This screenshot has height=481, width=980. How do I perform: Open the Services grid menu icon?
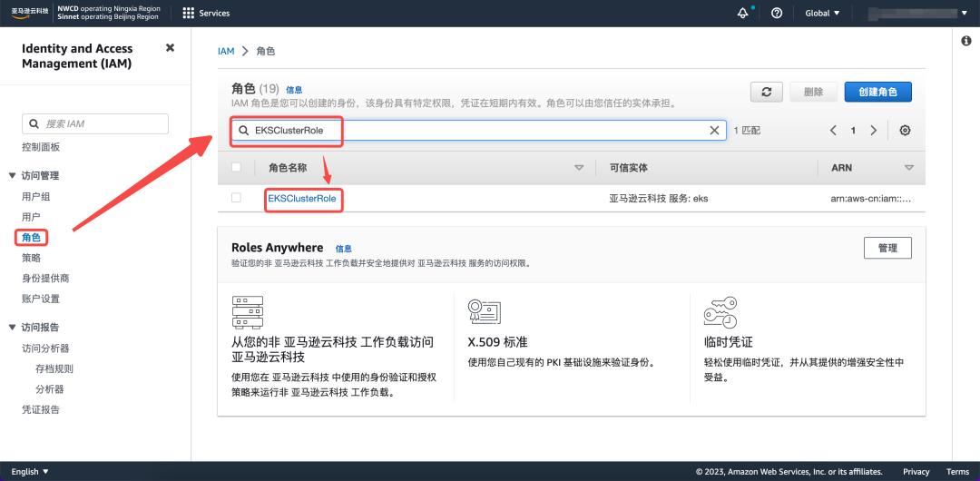tap(188, 13)
